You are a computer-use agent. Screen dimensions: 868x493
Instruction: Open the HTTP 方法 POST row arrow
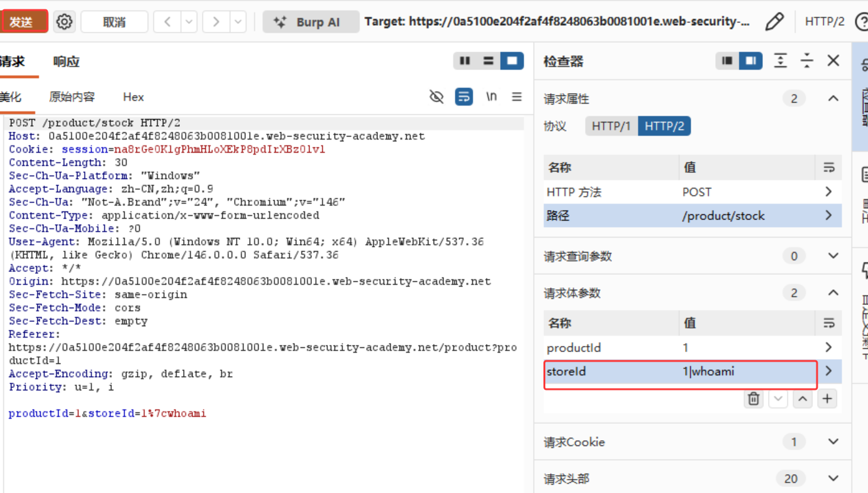[828, 192]
